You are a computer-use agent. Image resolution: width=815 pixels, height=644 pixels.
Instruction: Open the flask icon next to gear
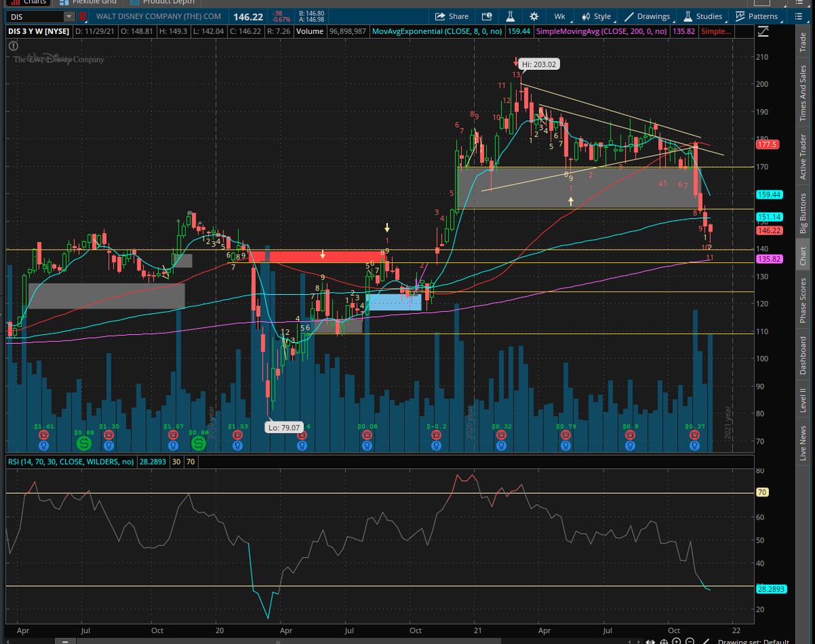coord(511,16)
